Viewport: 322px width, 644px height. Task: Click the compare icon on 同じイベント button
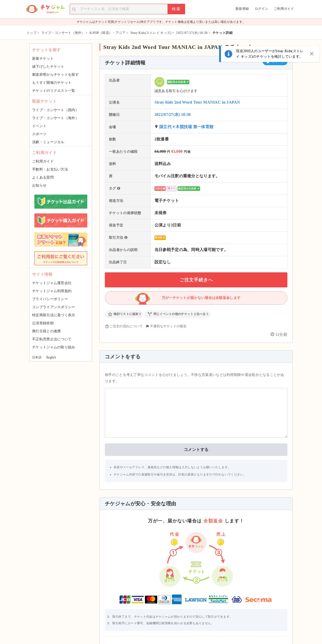click(x=150, y=314)
